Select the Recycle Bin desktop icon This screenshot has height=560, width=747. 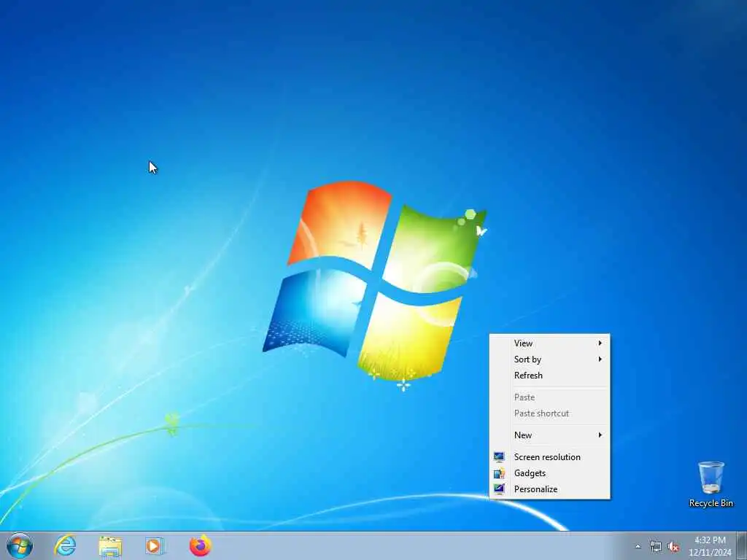coord(711,484)
